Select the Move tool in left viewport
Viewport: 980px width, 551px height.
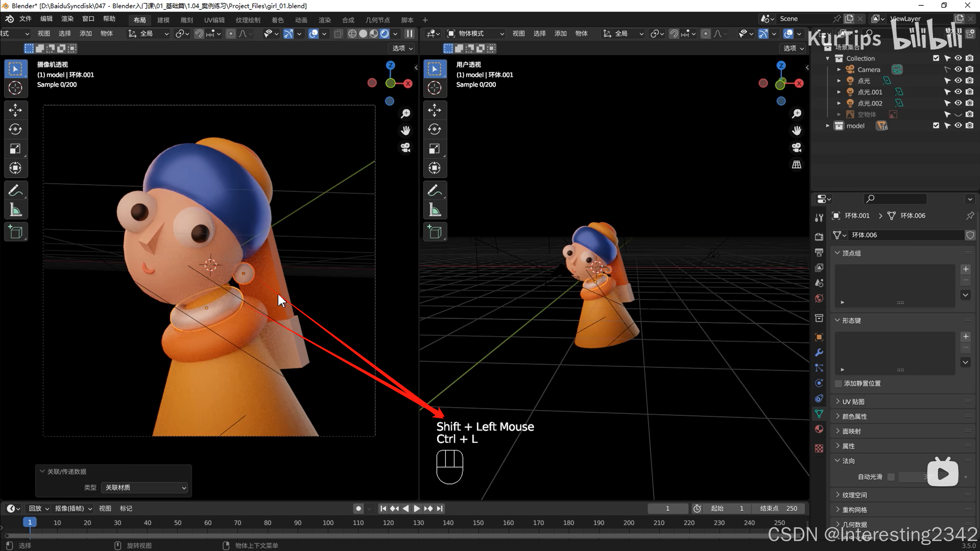click(15, 110)
